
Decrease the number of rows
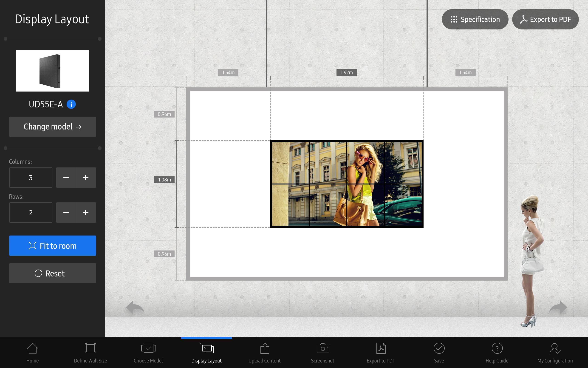pos(66,213)
